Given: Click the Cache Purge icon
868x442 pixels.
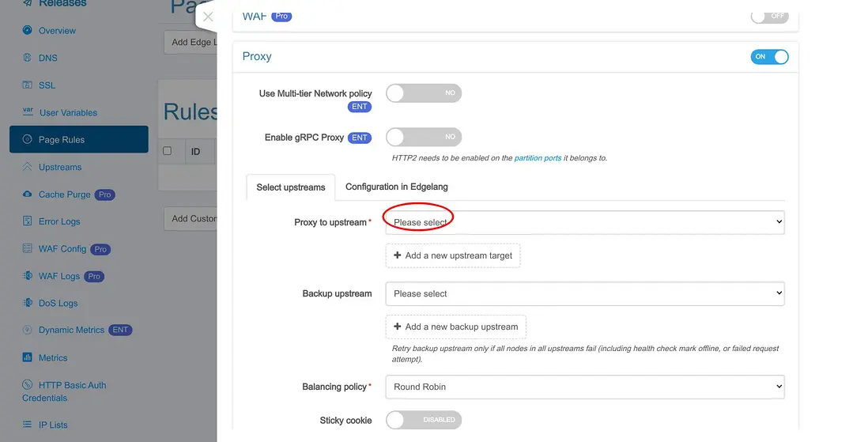Looking at the screenshot, I should 28,195.
